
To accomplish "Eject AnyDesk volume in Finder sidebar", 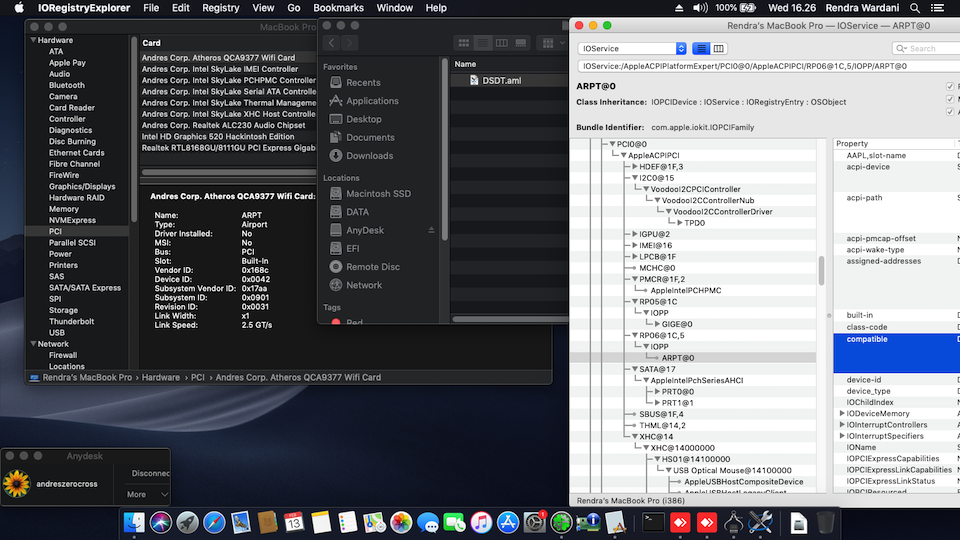I will click(x=431, y=230).
